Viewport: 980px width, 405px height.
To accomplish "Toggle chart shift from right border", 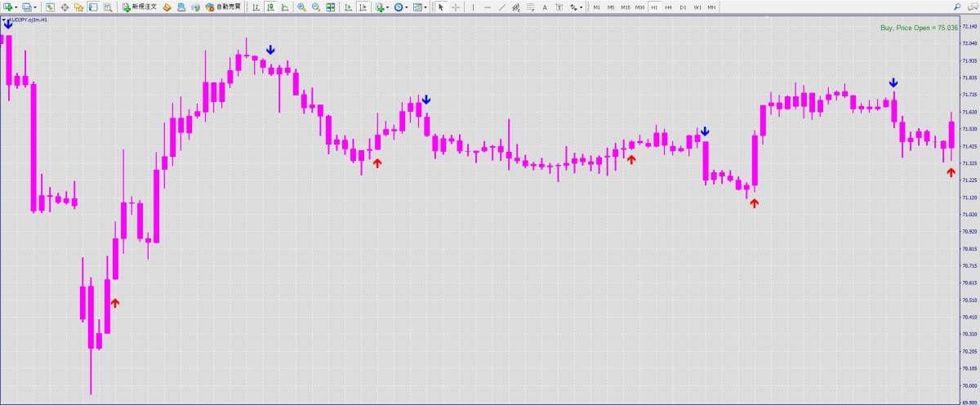I will click(363, 7).
